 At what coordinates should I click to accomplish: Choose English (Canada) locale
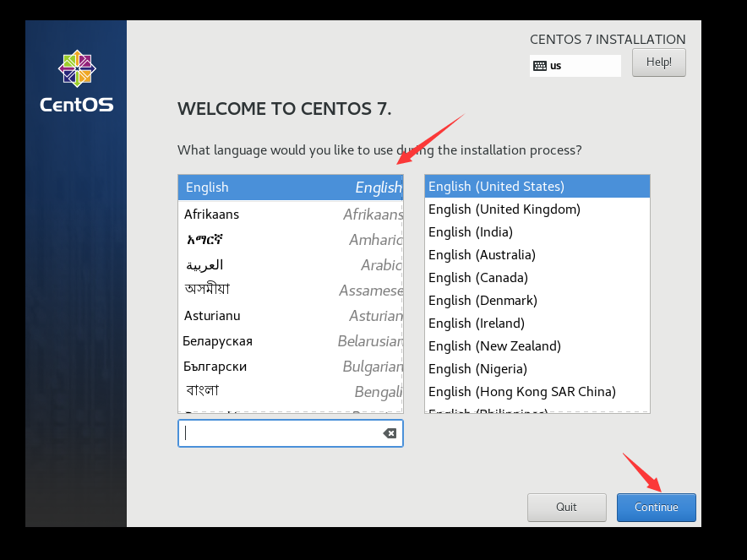[537, 278]
